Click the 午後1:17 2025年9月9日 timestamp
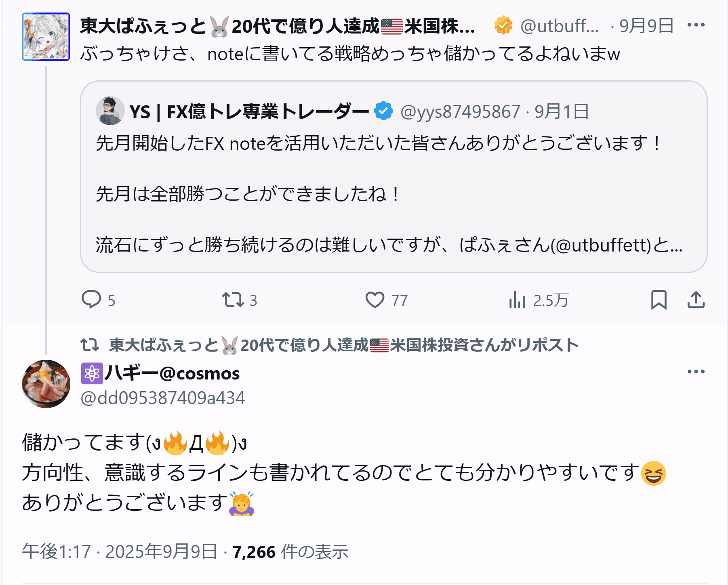Screen dimensions: 728x585 point(120,551)
